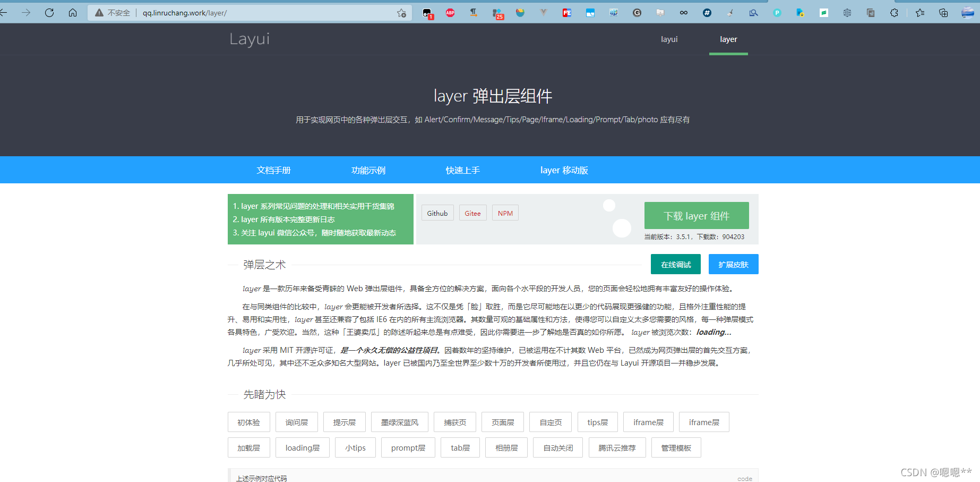980x482 pixels.
Task: Open the browser home page icon
Action: [73, 13]
